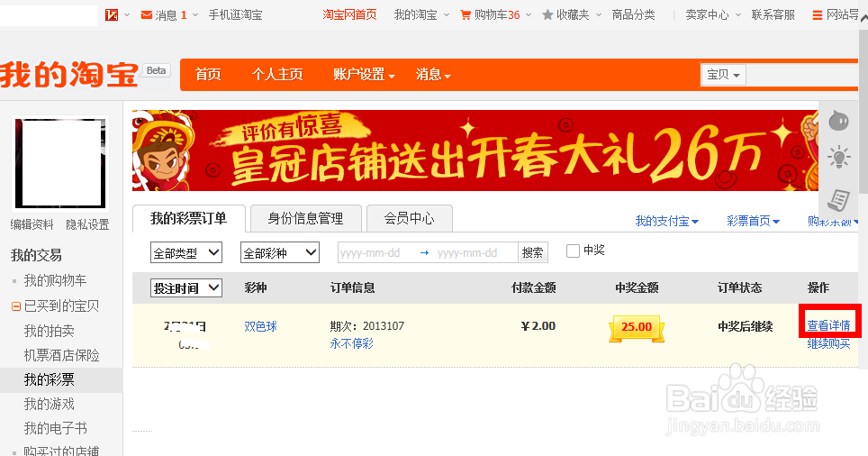Click the 我的淘宝 Beta logo

click(86, 75)
